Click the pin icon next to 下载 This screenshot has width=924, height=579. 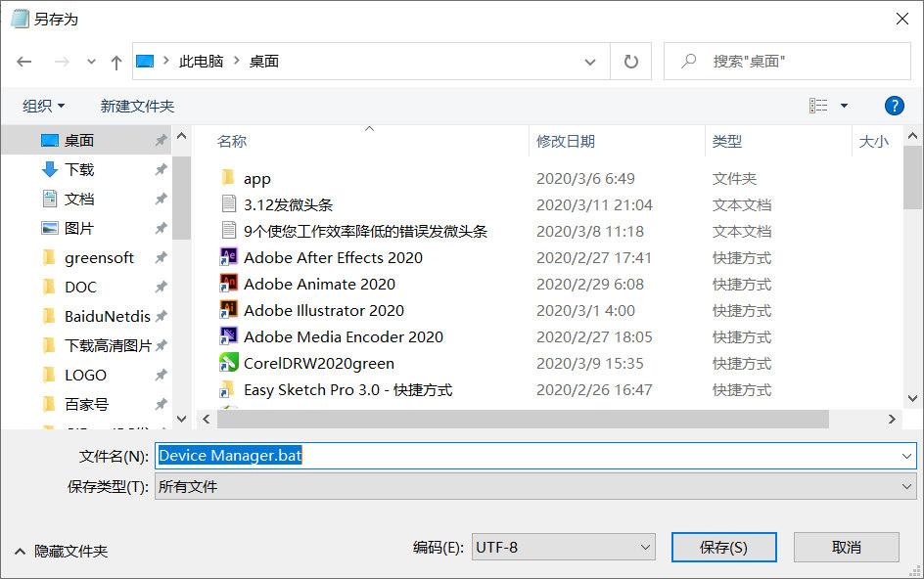tap(161, 169)
